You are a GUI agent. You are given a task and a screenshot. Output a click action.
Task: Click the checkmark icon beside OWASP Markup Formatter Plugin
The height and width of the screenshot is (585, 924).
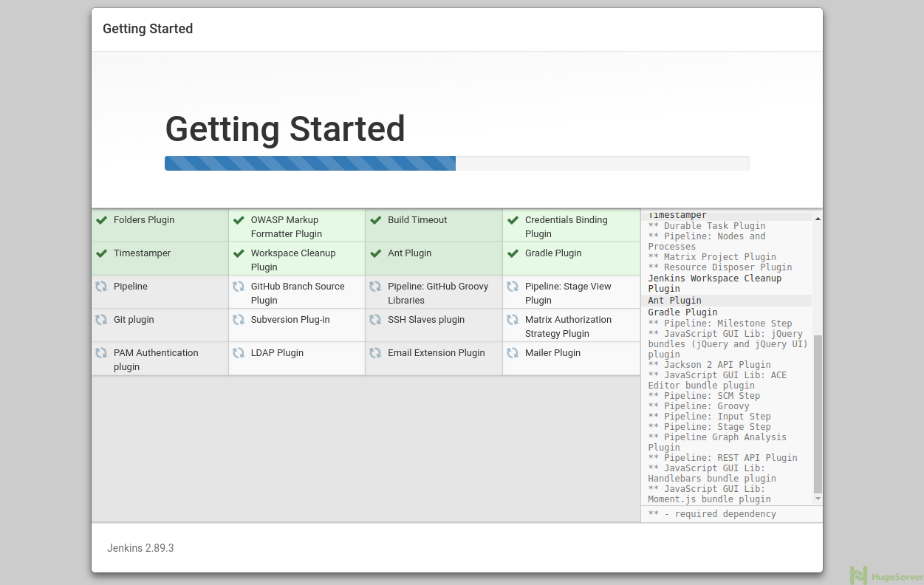239,220
